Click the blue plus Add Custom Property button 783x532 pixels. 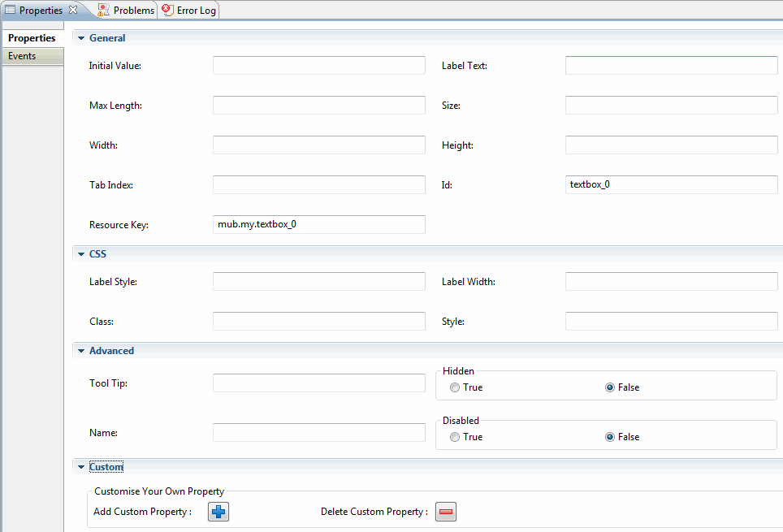(x=218, y=512)
